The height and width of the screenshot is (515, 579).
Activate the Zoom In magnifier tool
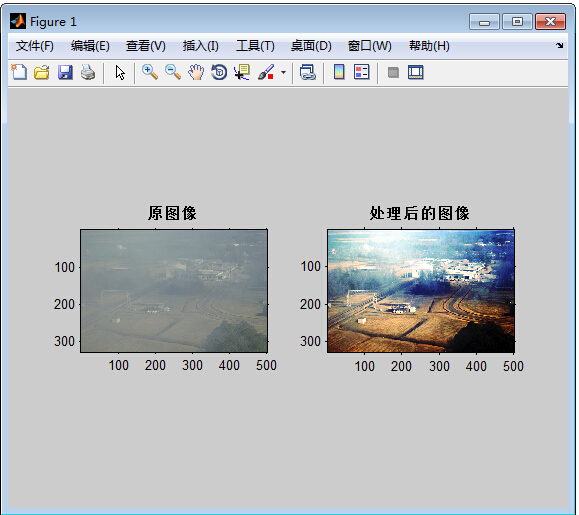[x=150, y=72]
